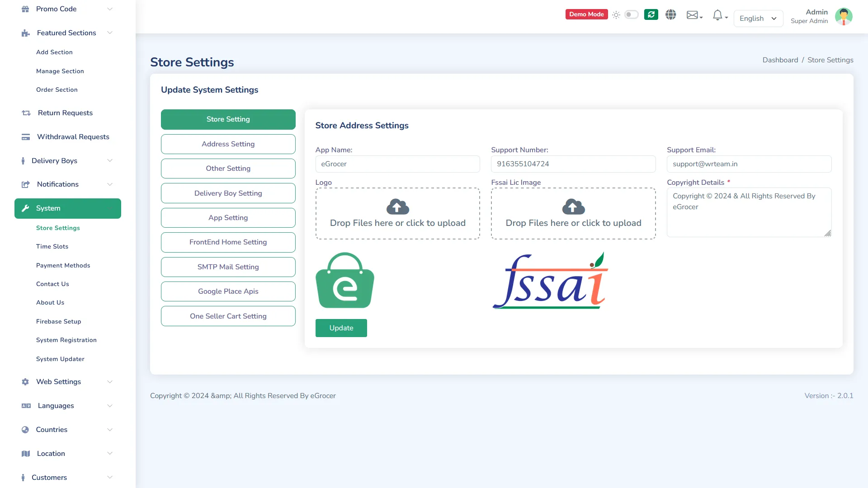This screenshot has width=868, height=488.
Task: Click the Store Settings sidebar link
Action: [x=58, y=228]
